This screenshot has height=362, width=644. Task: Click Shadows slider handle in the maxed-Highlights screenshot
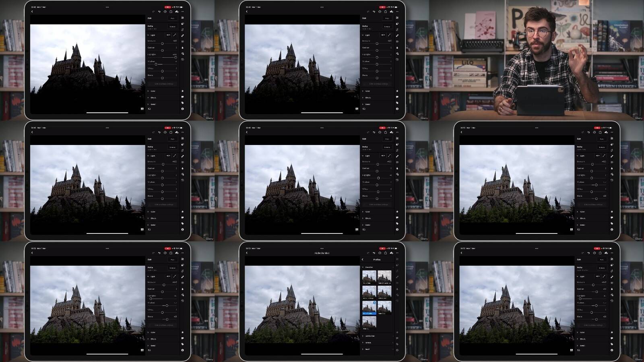(156, 64)
